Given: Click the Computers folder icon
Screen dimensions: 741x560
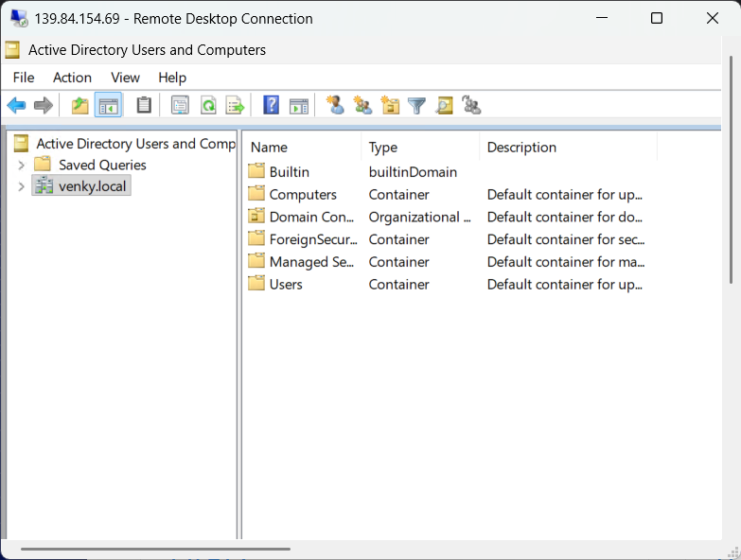Looking at the screenshot, I should click(256, 193).
